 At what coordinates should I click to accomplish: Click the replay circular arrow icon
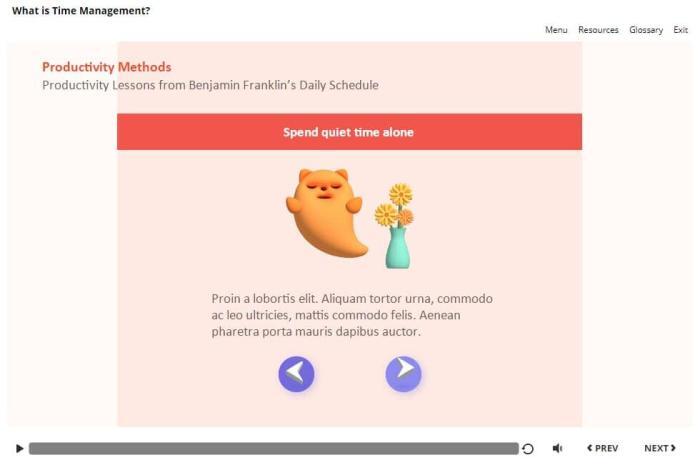click(528, 449)
